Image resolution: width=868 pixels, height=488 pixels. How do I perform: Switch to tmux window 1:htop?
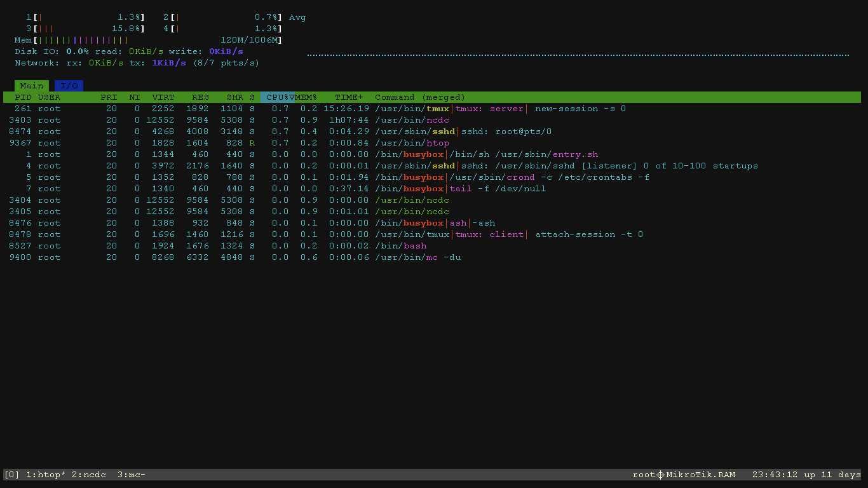46,475
